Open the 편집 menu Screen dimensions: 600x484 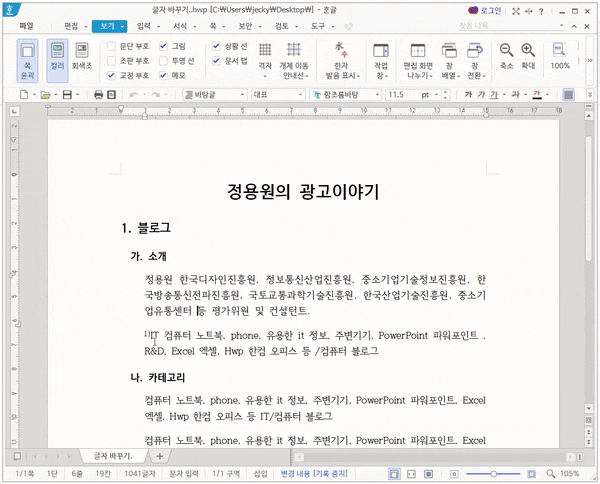point(71,26)
